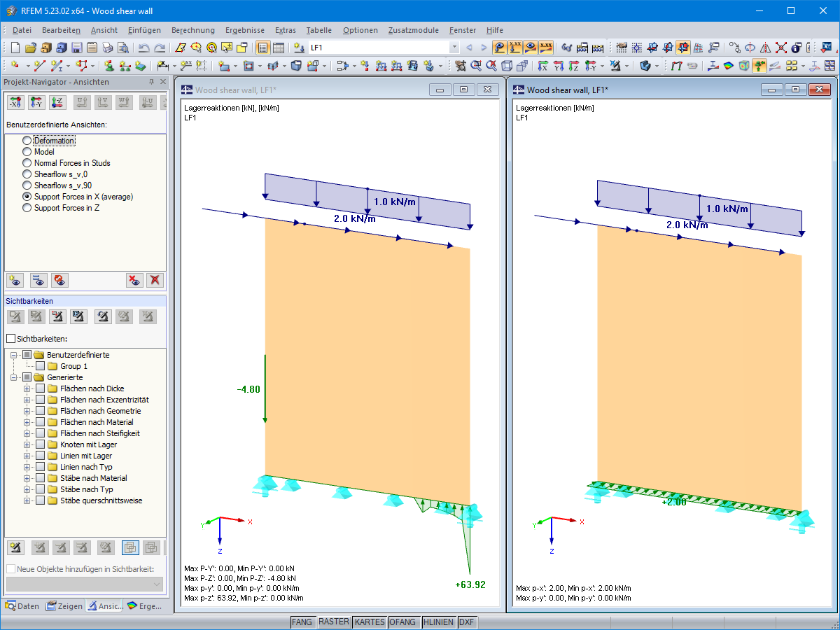Switch to the Daten navigator tab

pos(23,606)
